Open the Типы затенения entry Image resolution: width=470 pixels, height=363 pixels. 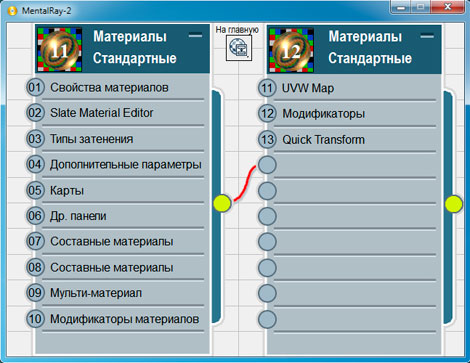coord(92,139)
